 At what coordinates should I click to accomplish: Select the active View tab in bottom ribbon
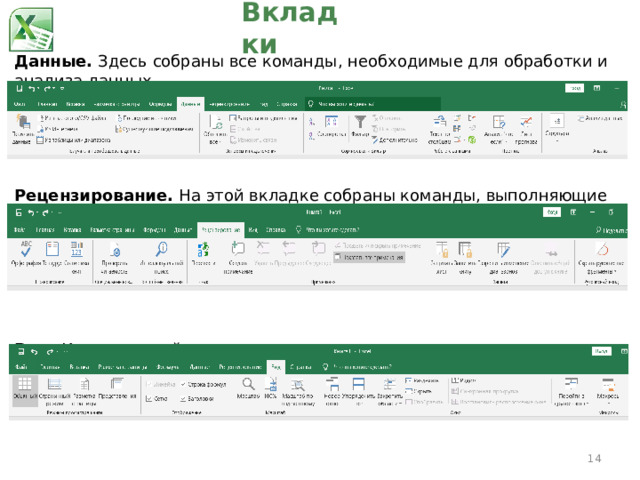coord(276,367)
